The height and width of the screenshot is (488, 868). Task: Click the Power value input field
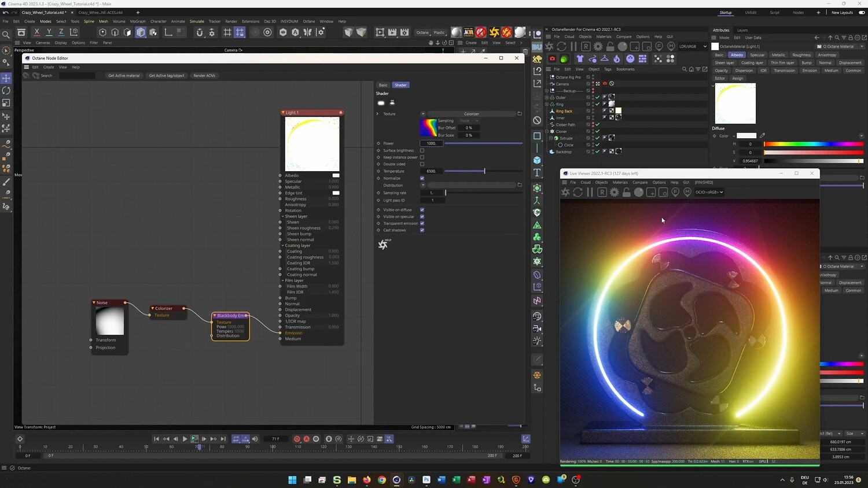pos(431,143)
